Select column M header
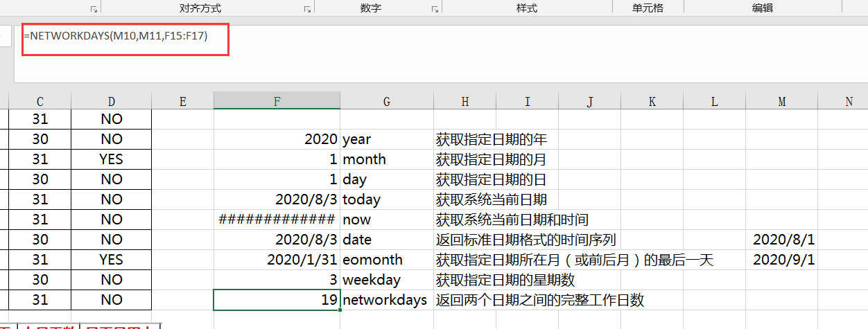This screenshot has height=329, width=868. (781, 101)
